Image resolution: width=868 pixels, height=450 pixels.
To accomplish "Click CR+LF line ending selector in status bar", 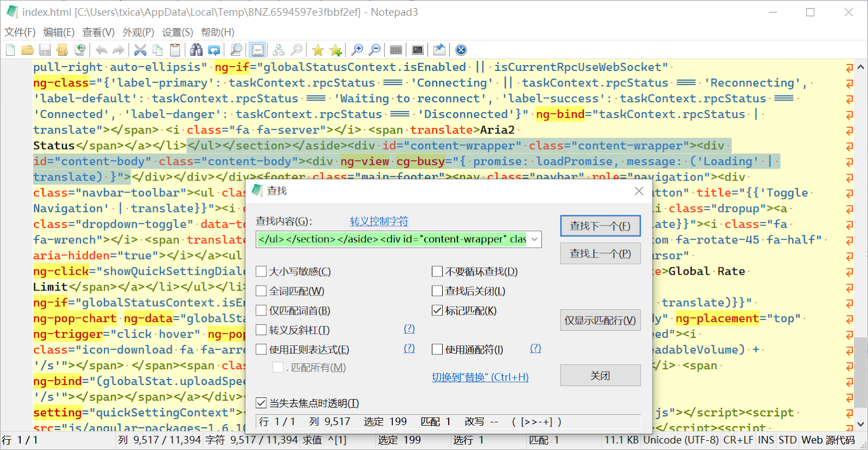I will pyautogui.click(x=738, y=440).
